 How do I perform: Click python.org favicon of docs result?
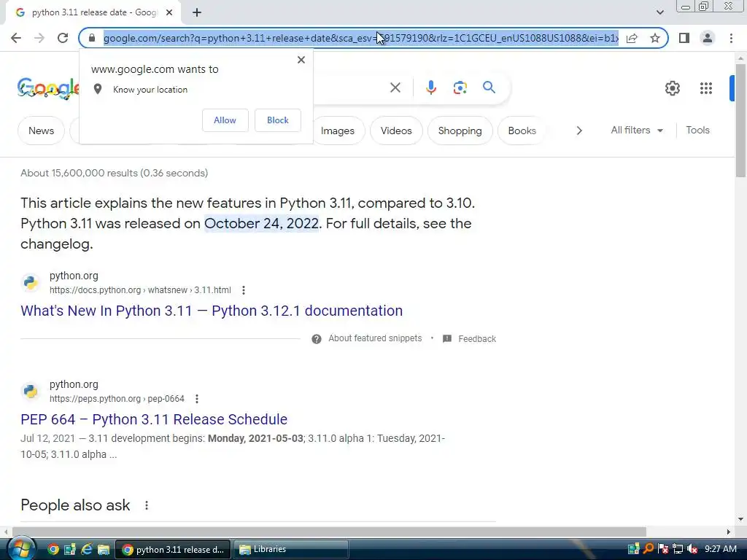coord(31,282)
